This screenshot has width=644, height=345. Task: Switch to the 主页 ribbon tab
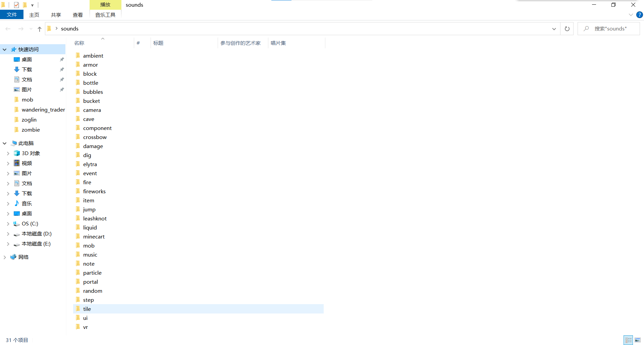pos(34,15)
